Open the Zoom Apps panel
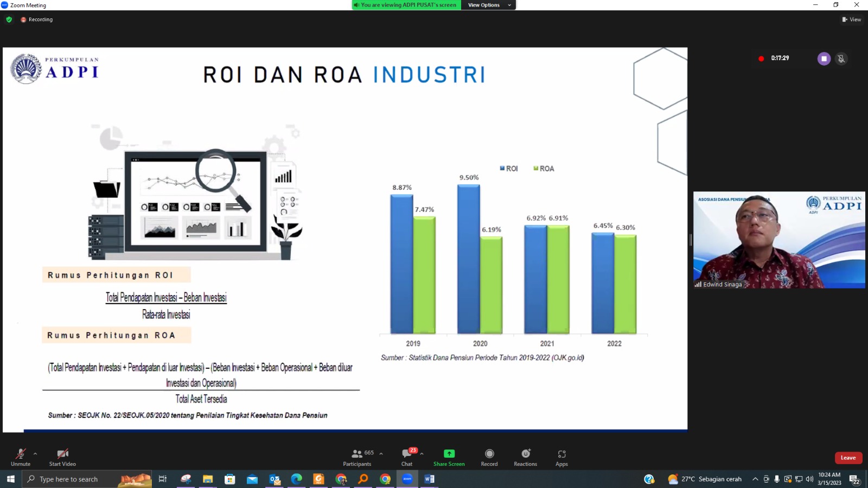This screenshot has width=868, height=488. coord(561,457)
